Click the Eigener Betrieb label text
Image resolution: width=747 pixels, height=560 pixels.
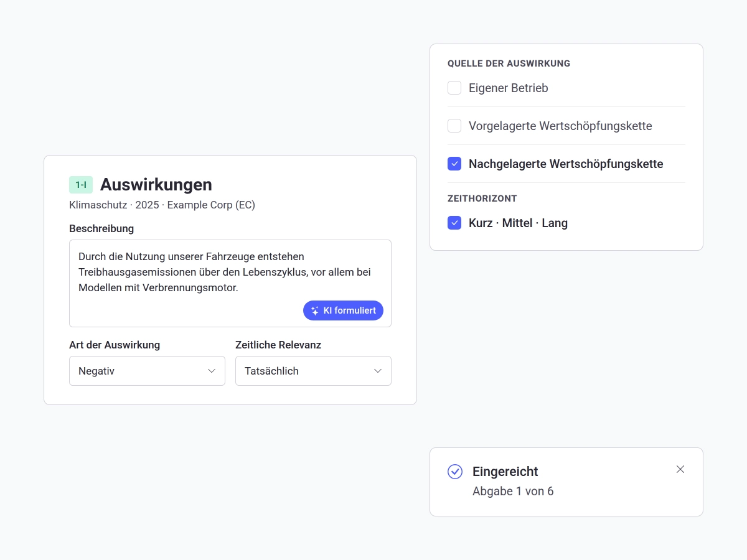point(509,88)
